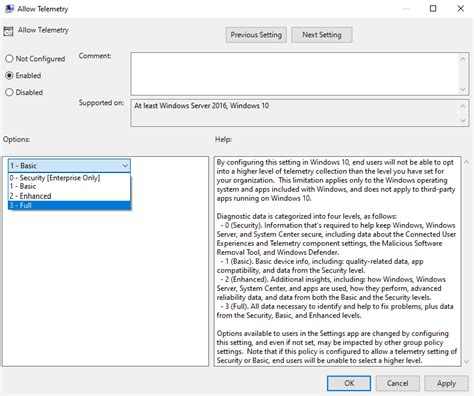Click the Supported on scroll down arrow
Viewport: 474px width, 396px height.
[463, 120]
